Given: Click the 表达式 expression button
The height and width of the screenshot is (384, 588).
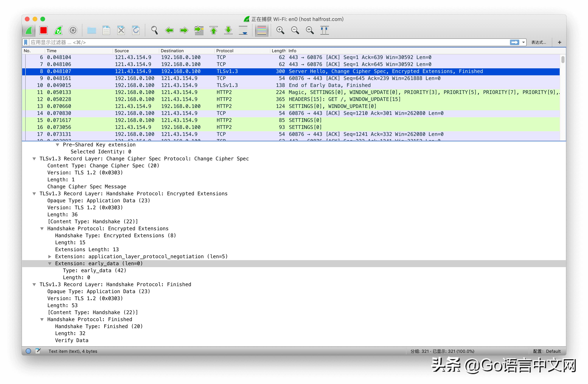Looking at the screenshot, I should tap(538, 43).
